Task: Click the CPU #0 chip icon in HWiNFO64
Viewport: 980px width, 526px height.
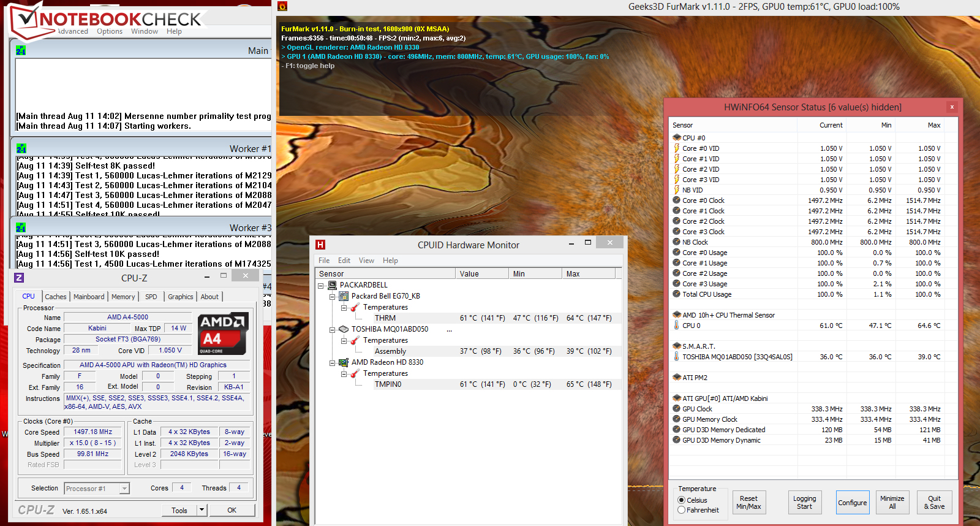Action: tap(677, 138)
